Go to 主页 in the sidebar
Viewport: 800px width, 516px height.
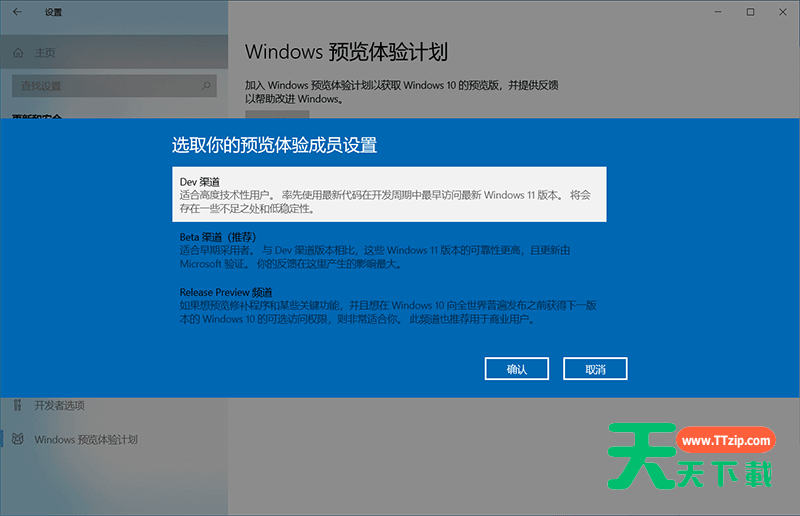pos(45,53)
